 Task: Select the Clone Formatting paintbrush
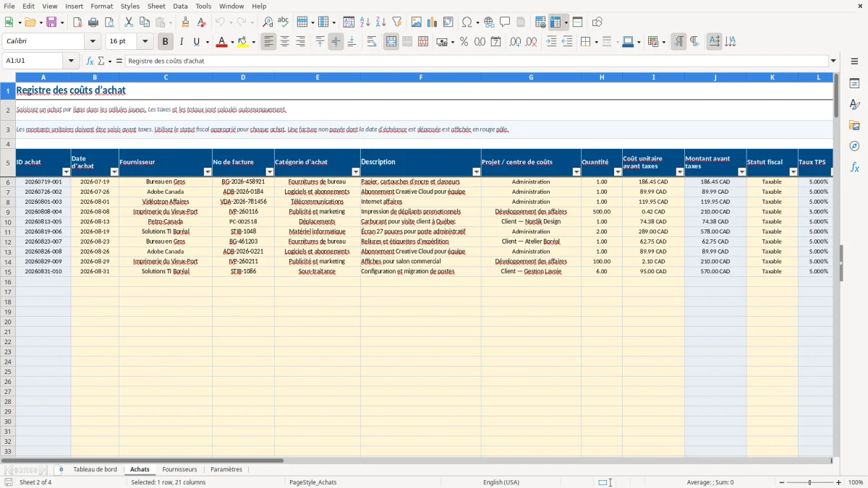[185, 22]
